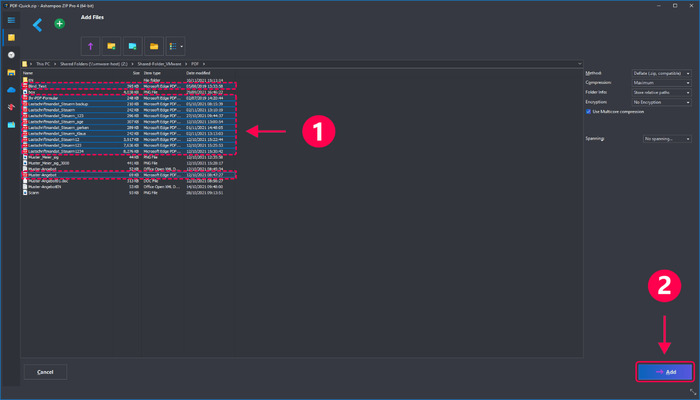Go up one folder with purple arrow

[90, 46]
